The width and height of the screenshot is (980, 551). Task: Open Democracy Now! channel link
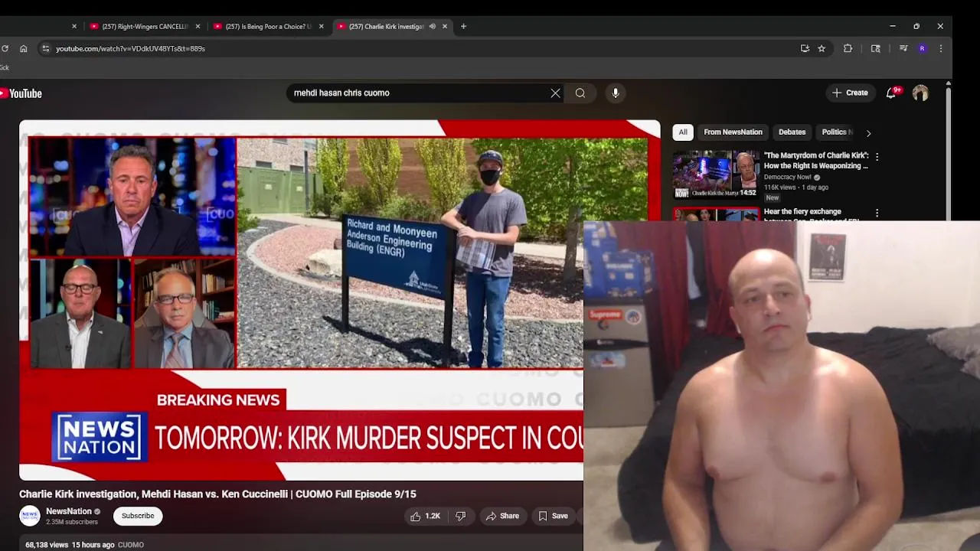(x=787, y=177)
